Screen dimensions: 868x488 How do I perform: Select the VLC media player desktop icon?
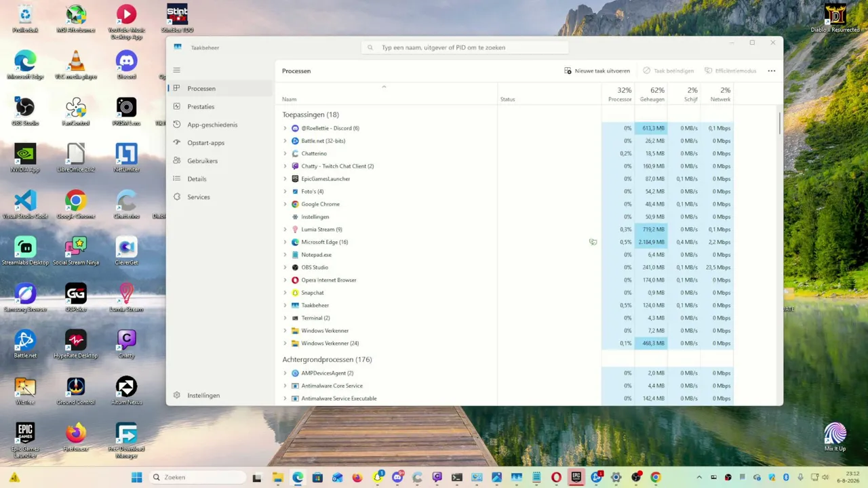pyautogui.click(x=75, y=65)
